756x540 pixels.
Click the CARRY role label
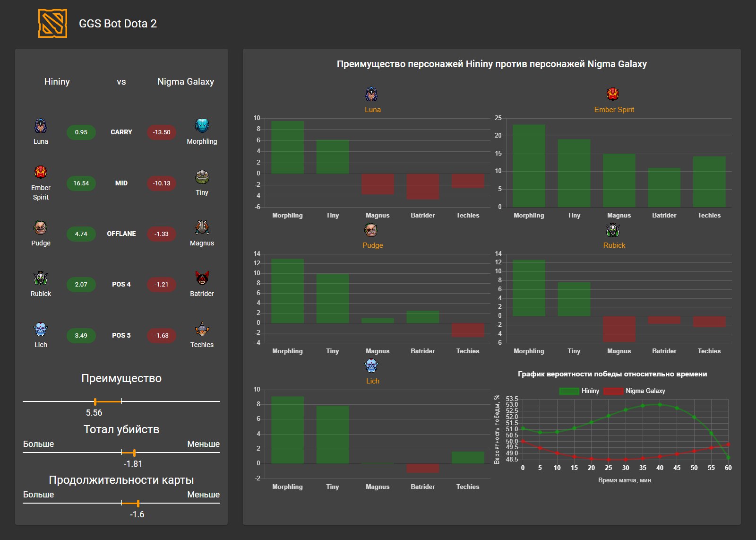coord(121,132)
